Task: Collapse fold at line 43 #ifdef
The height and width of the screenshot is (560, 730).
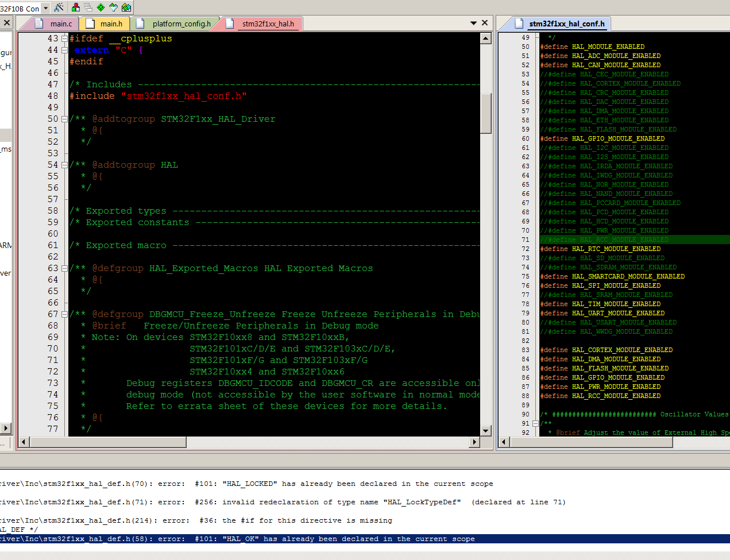Action: click(64, 38)
